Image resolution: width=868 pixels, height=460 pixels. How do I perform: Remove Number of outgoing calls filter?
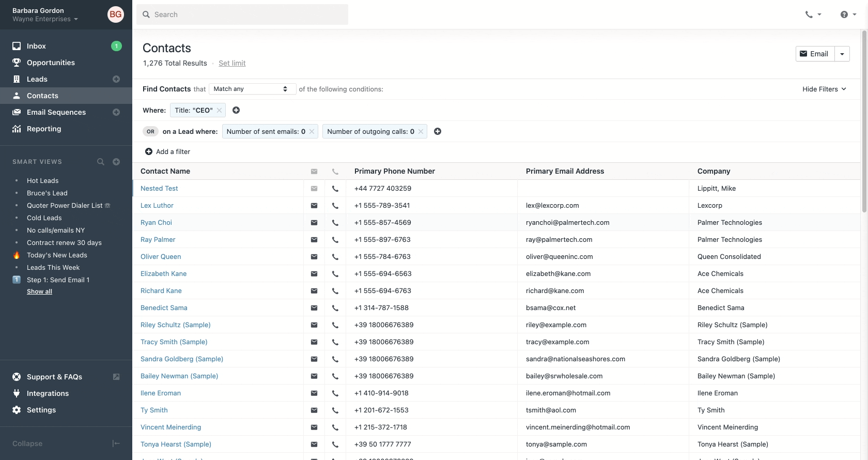point(421,131)
